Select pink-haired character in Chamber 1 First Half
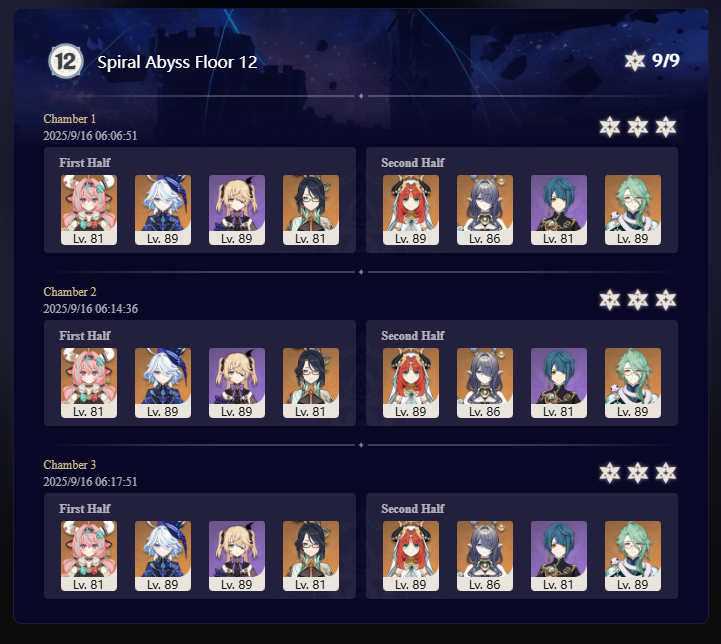The width and height of the screenshot is (721, 644). 89,210
